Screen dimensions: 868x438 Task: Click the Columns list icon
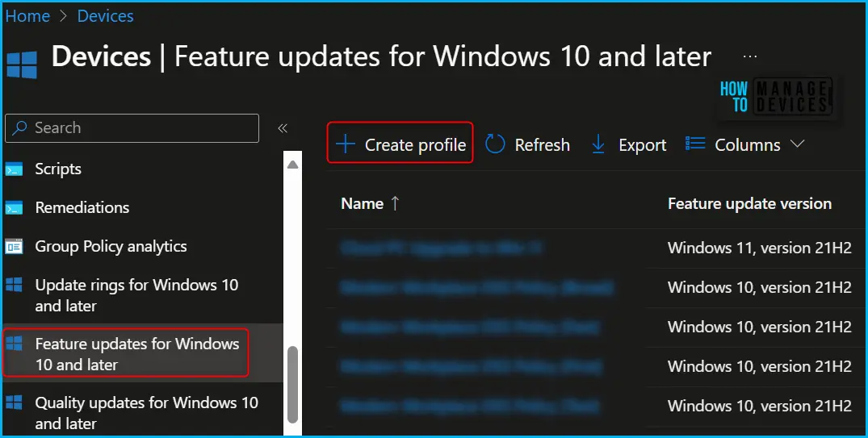695,144
